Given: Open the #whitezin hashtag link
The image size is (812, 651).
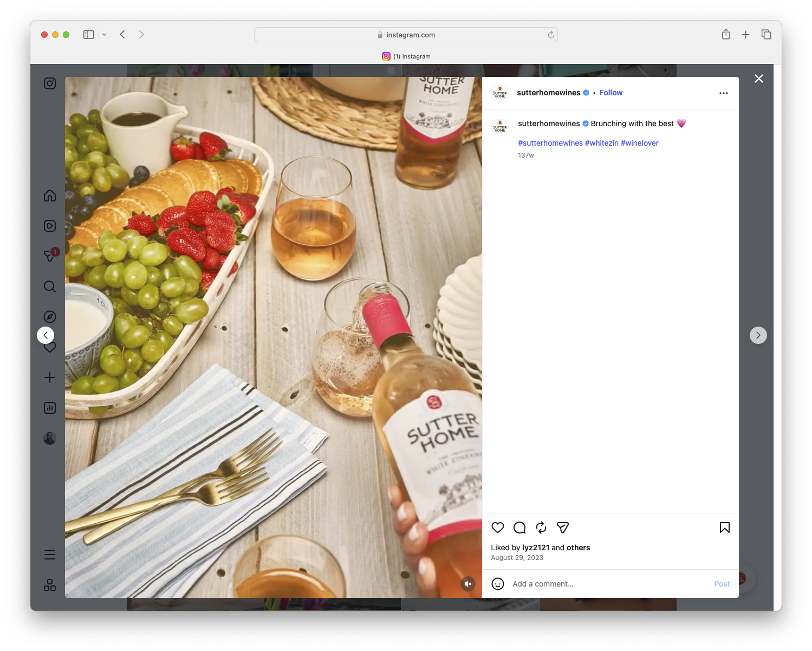Looking at the screenshot, I should [x=601, y=143].
